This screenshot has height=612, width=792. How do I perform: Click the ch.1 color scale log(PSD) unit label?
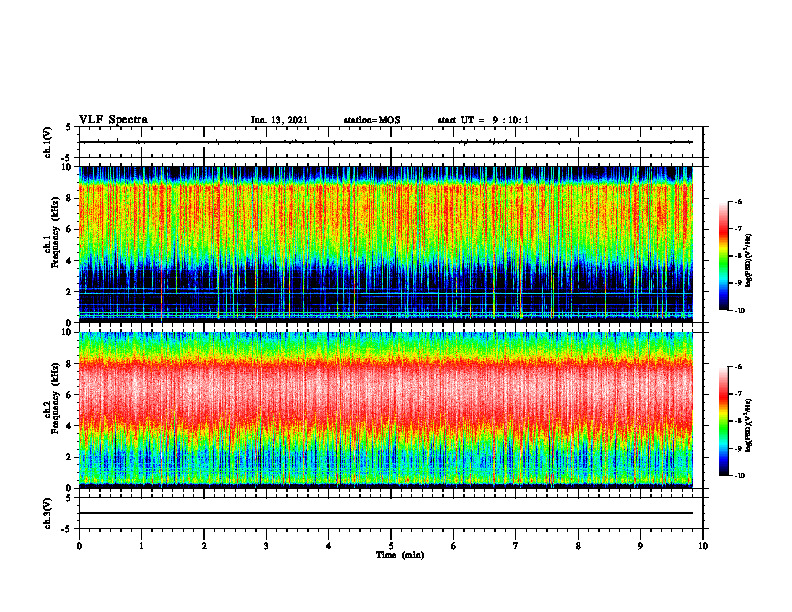point(749,261)
